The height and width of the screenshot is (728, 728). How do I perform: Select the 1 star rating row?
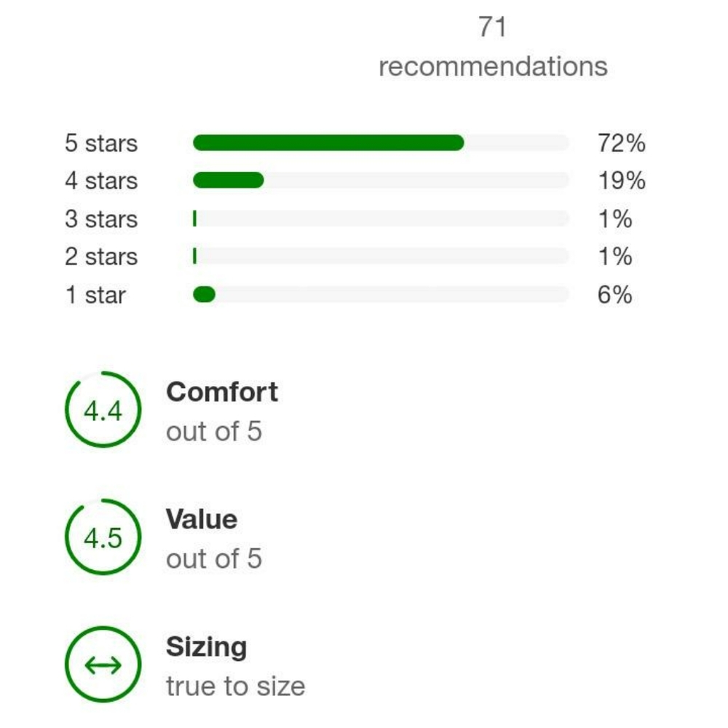point(95,295)
